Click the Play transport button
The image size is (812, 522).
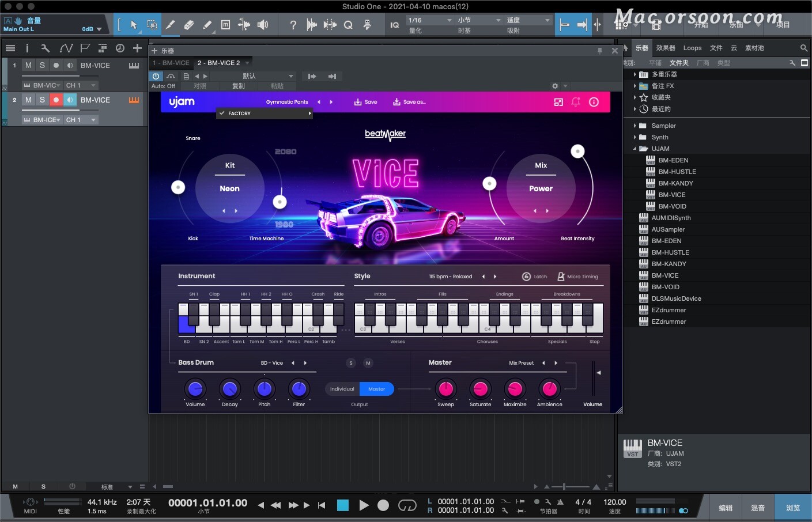[364, 506]
